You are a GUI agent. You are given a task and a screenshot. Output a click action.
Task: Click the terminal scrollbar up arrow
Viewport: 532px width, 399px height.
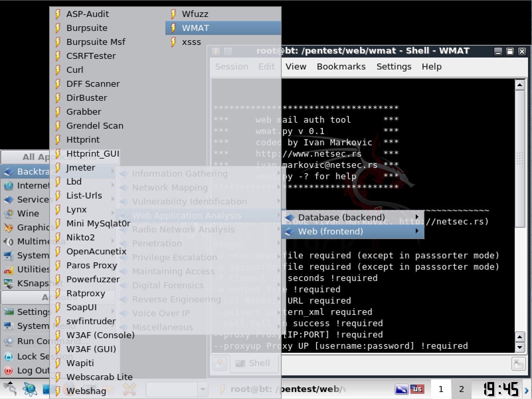[520, 85]
